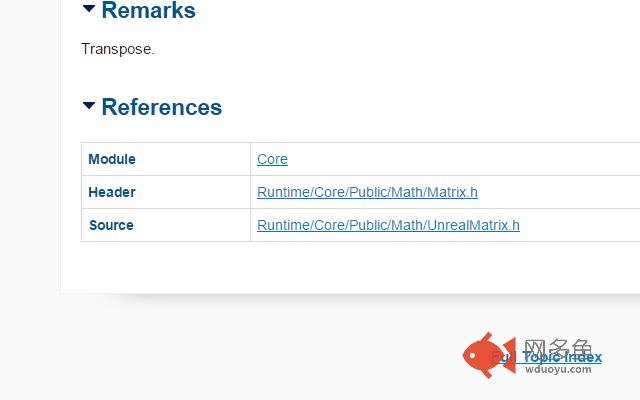Select the Module label cell
The width and height of the screenshot is (640, 400).
click(166, 159)
